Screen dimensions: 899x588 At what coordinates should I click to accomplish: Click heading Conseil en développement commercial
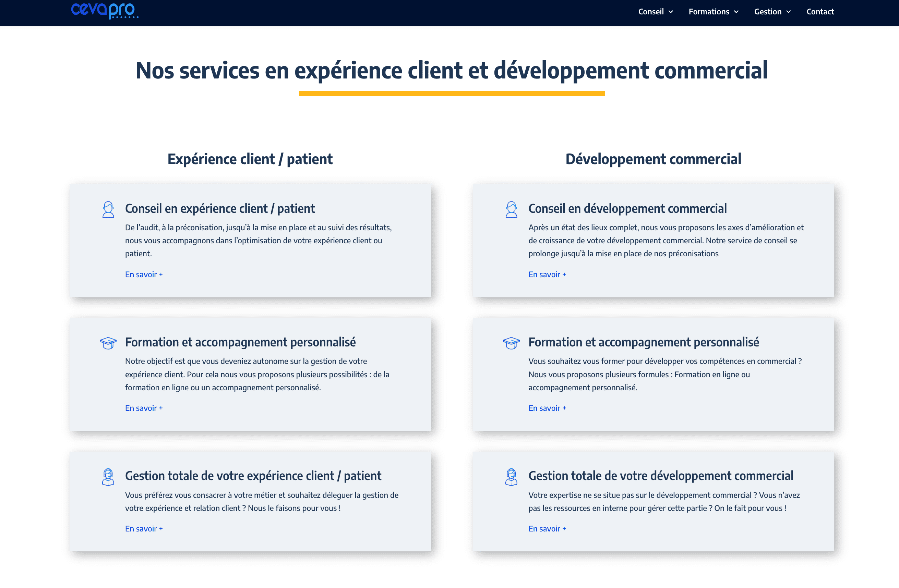pos(627,208)
